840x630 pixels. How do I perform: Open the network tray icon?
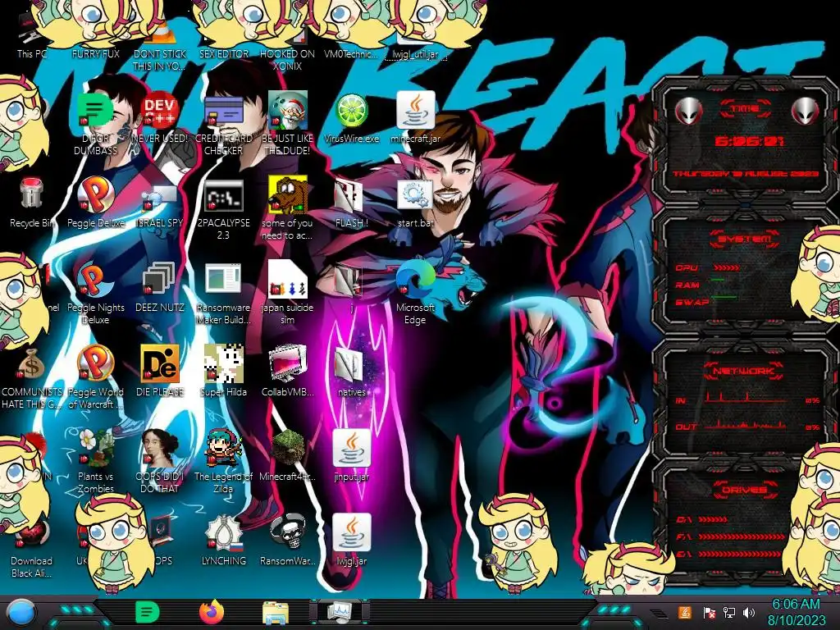(x=728, y=612)
